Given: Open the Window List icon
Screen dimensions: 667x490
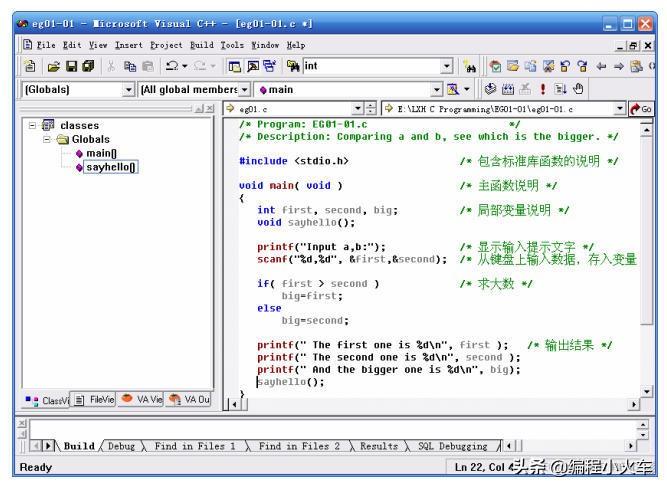Looking at the screenshot, I should [269, 66].
